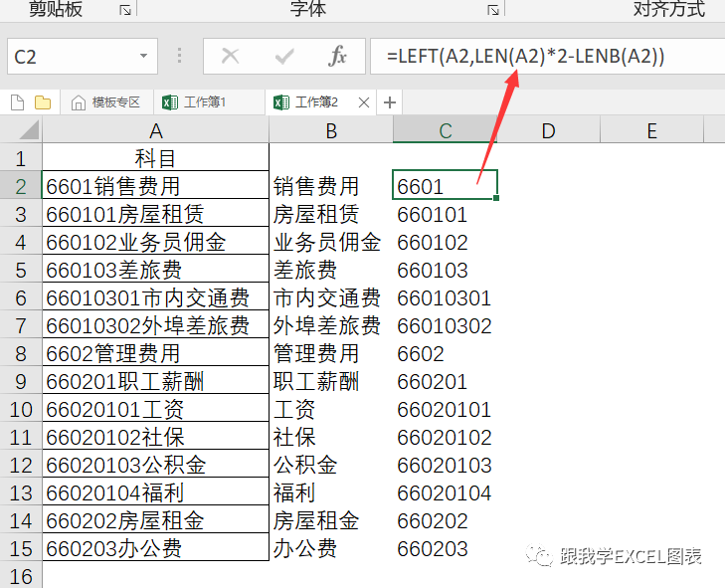725x588 pixels.
Task: Expand the Name Box dropdown arrow
Action: tap(144, 56)
